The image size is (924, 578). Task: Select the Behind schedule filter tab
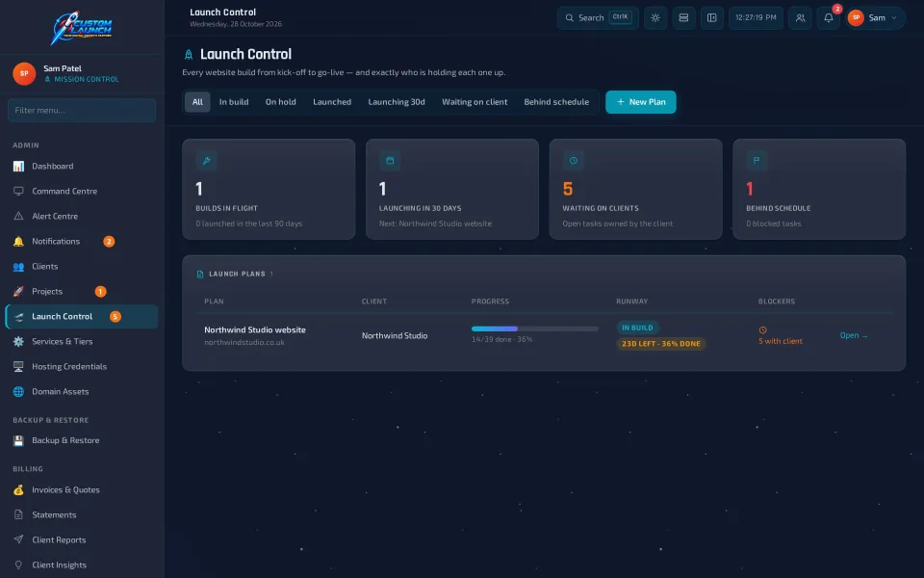(x=556, y=102)
